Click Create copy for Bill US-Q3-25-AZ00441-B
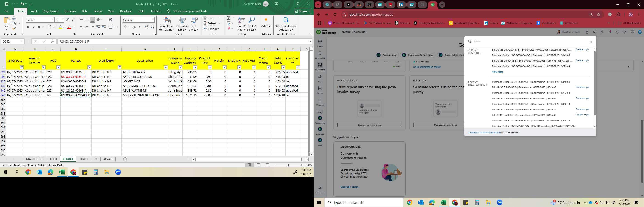Viewport: 644px width, 207px height. click(582, 50)
